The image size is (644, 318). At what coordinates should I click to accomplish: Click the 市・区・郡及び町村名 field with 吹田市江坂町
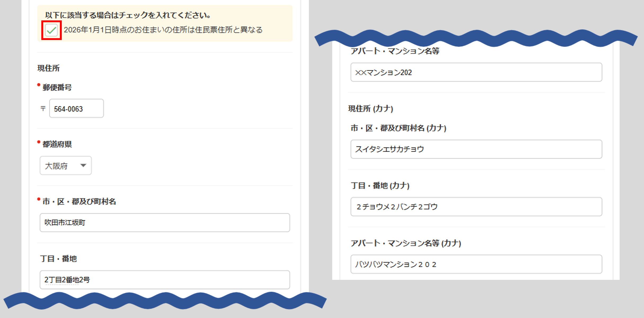(165, 223)
